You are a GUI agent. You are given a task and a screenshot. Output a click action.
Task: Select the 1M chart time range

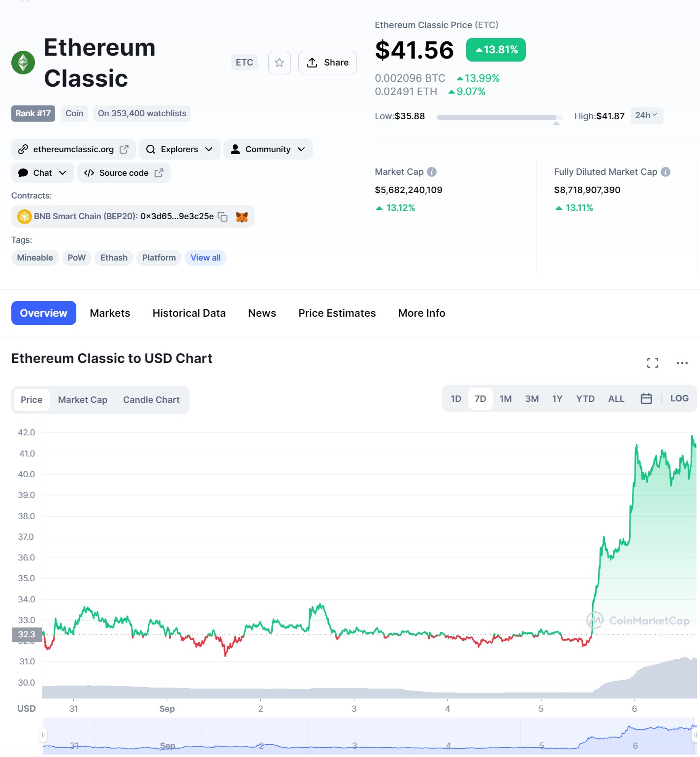coord(506,398)
